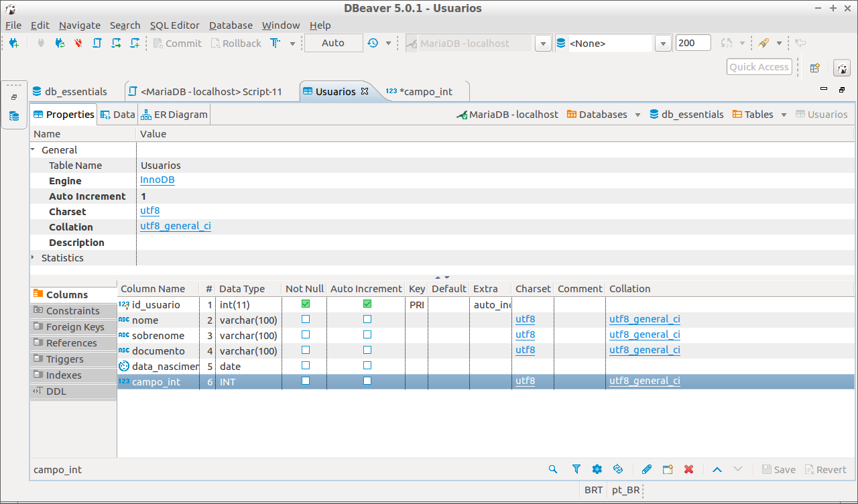Open the Navigate menu
858x504 pixels.
[80, 25]
